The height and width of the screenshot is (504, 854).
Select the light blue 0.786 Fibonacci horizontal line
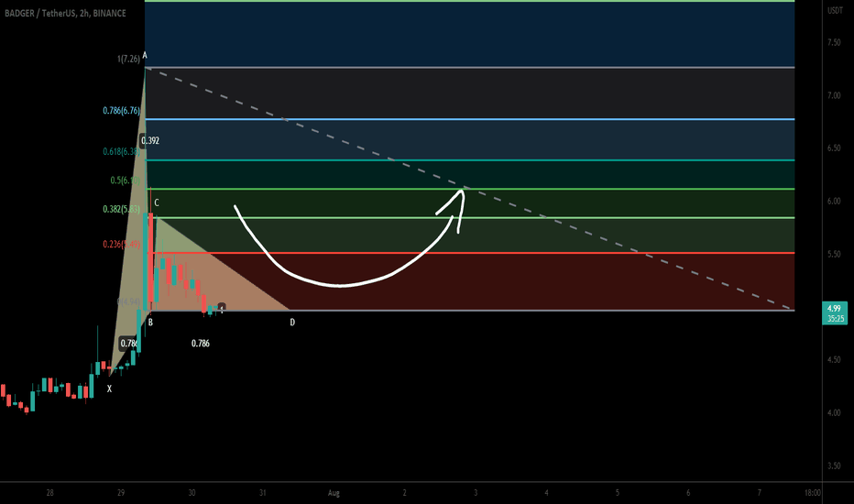[469, 119]
